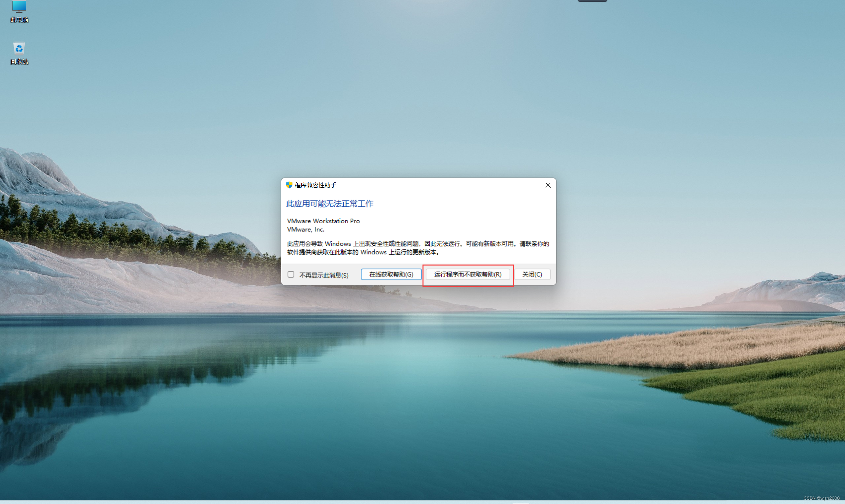This screenshot has width=845, height=504.
Task: Click the UAC shield icon in the dialog title
Action: tap(289, 185)
